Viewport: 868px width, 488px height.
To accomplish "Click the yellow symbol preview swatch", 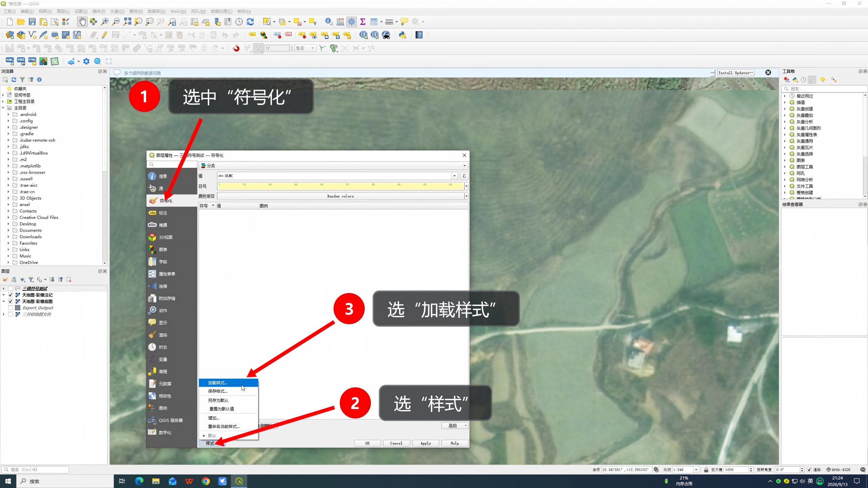I will coord(340,186).
